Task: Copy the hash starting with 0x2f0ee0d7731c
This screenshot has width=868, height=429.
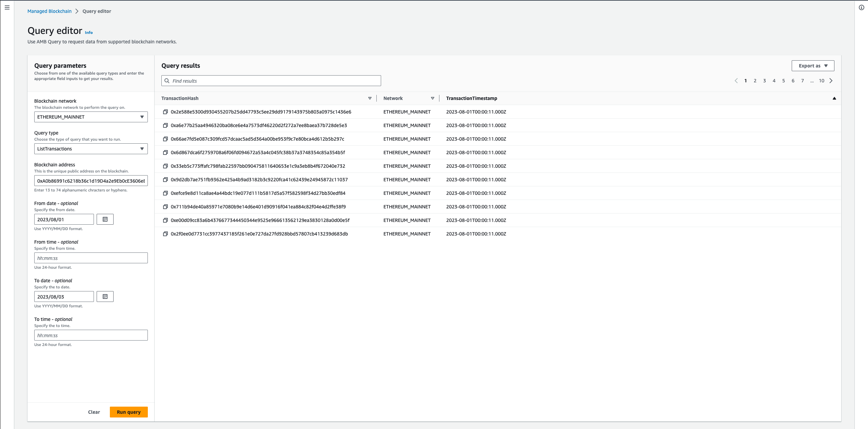Action: pos(165,234)
